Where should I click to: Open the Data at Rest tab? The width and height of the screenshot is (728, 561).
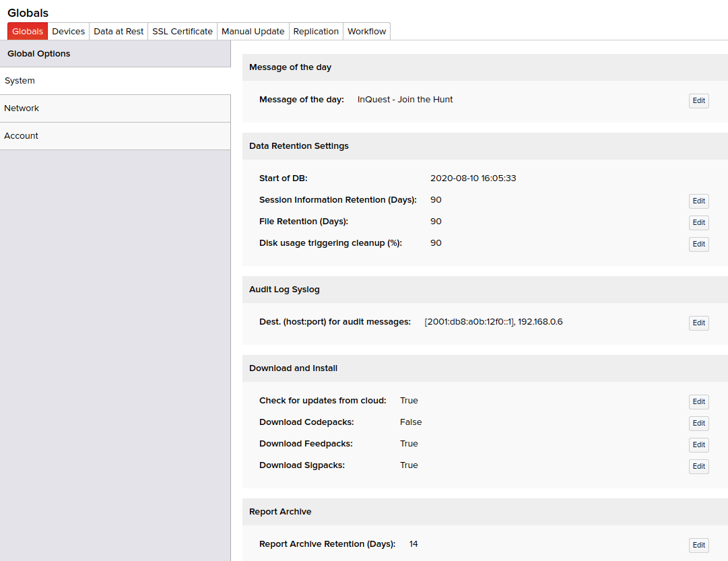pyautogui.click(x=119, y=32)
